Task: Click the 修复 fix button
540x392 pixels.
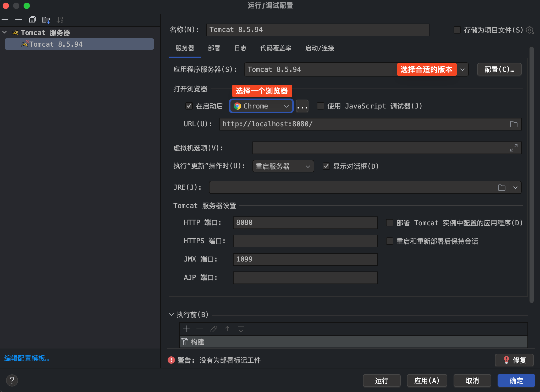Action: [x=514, y=360]
